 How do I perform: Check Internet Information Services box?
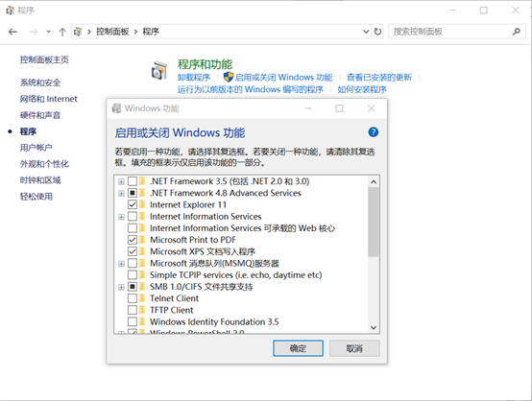tap(133, 217)
